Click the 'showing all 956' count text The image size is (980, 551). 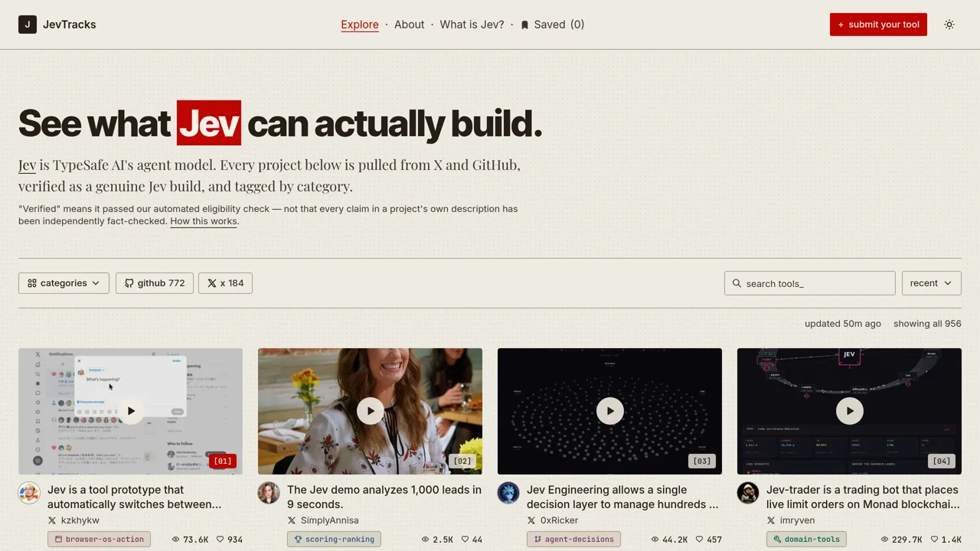pos(927,324)
